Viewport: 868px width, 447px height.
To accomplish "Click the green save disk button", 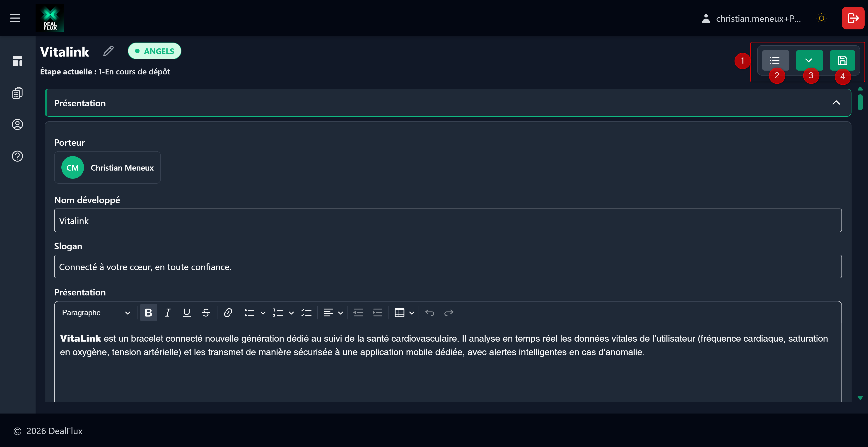I will click(842, 60).
